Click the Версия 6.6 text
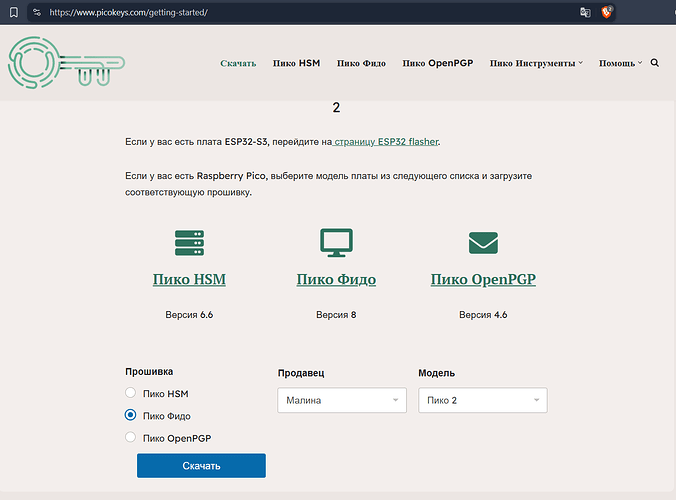 coord(189,315)
